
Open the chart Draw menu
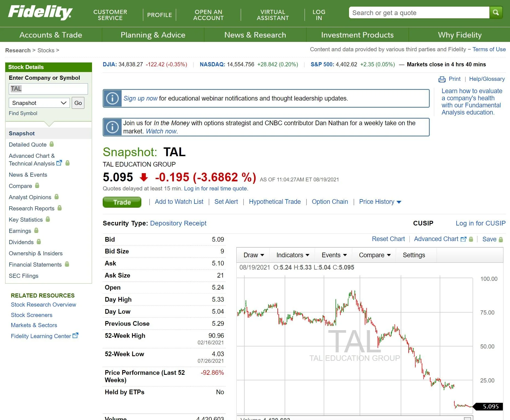pos(254,255)
